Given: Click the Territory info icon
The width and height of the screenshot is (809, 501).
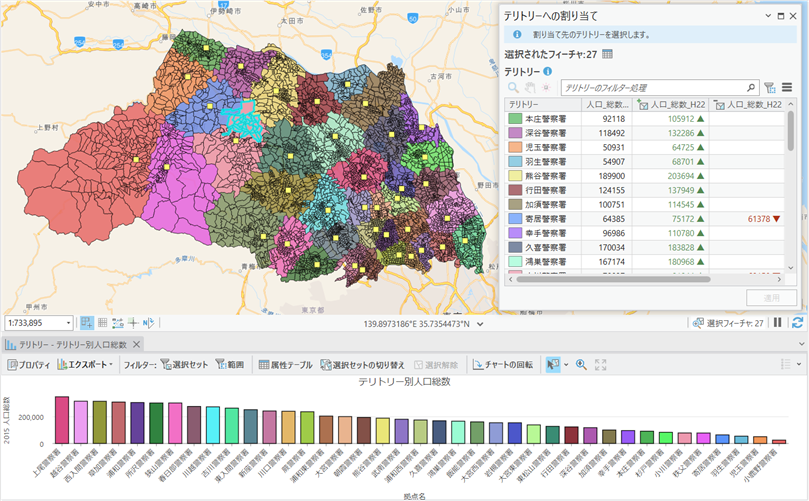Looking at the screenshot, I should [548, 71].
